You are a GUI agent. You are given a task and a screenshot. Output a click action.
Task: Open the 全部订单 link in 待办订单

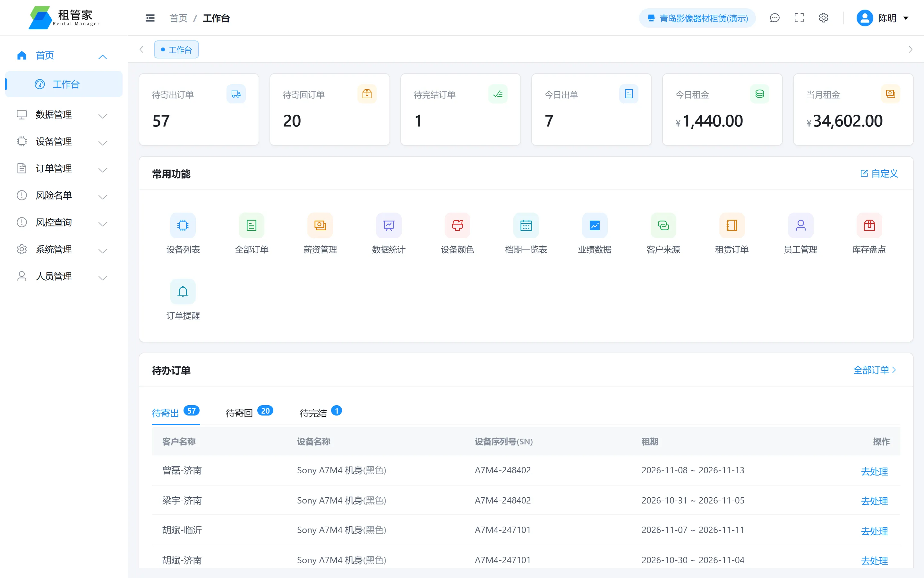pyautogui.click(x=874, y=370)
